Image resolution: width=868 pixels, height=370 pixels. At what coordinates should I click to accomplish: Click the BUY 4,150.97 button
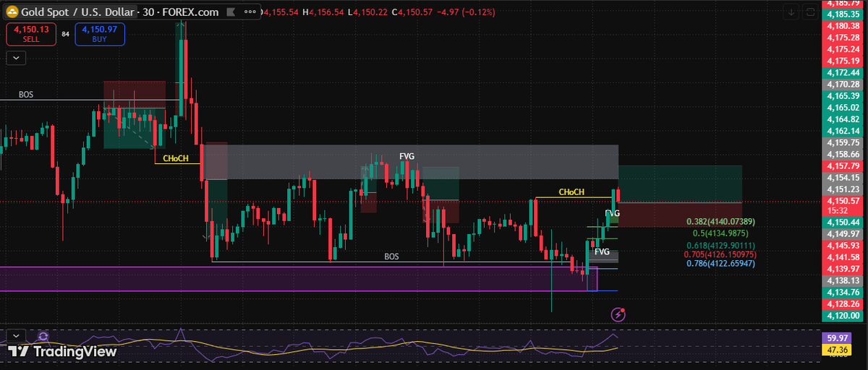coord(100,33)
